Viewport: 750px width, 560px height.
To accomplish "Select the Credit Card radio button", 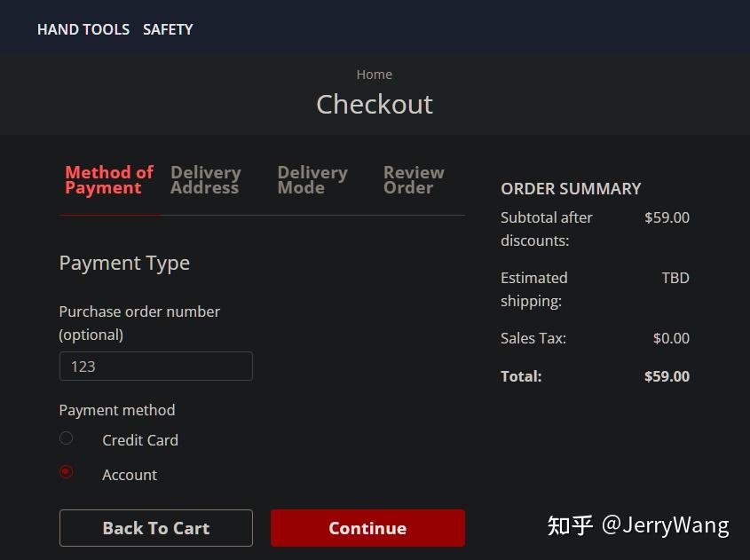I will coord(67,438).
